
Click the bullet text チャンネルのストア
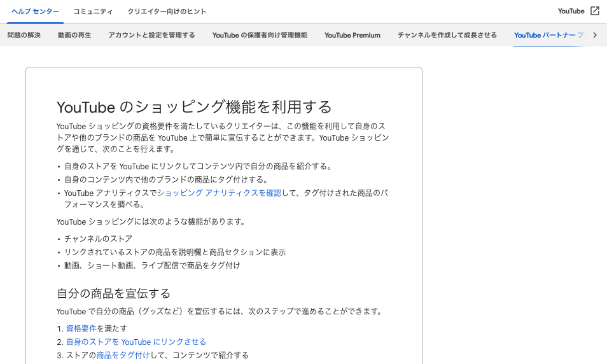99,239
